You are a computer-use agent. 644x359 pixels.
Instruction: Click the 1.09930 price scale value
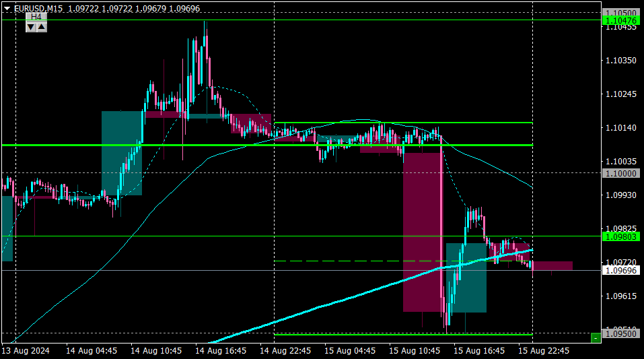tap(621, 195)
